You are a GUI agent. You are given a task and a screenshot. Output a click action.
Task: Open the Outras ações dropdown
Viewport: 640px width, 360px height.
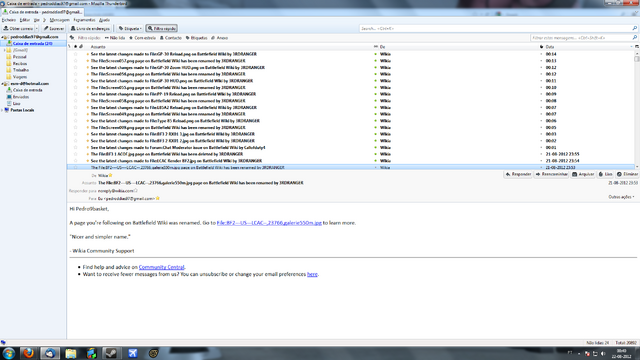[x=622, y=197]
